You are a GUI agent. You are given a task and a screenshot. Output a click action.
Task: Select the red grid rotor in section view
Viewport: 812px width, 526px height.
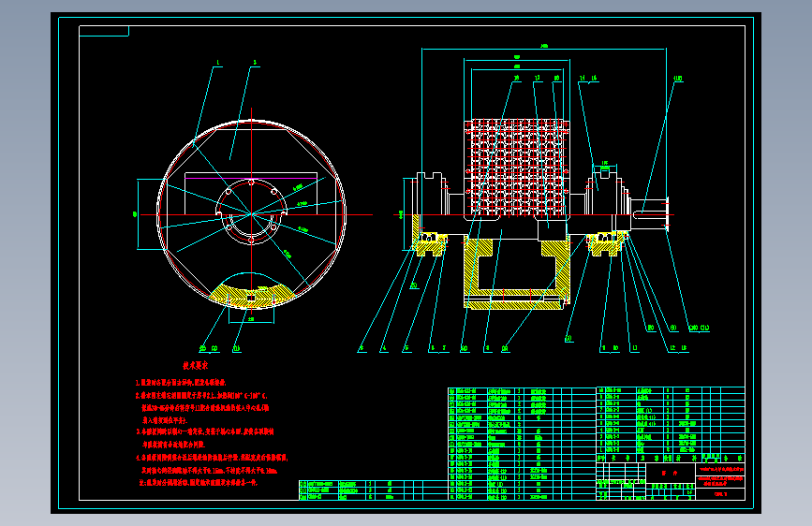coord(516,168)
